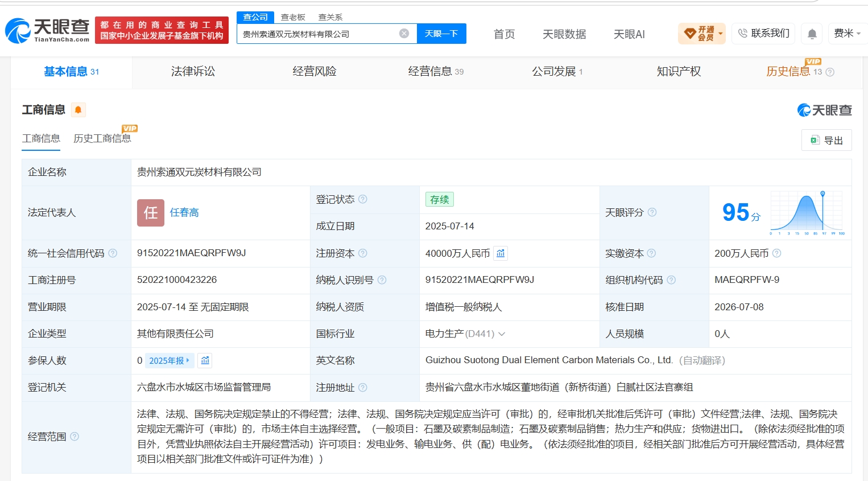Click the 联系我们 button

click(x=763, y=34)
